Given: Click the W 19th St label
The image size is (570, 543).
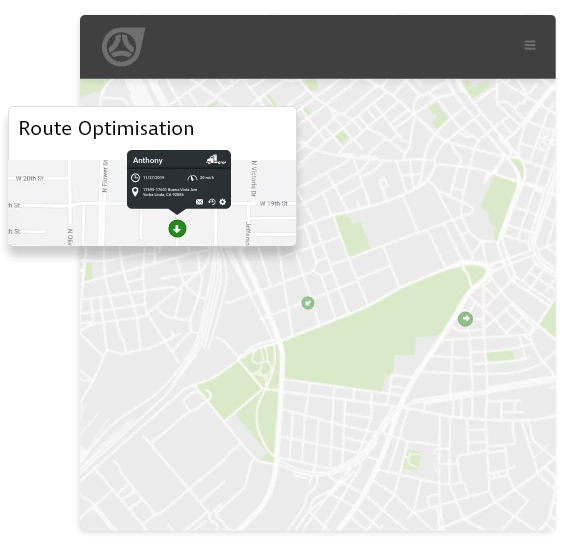Looking at the screenshot, I should pos(273,204).
